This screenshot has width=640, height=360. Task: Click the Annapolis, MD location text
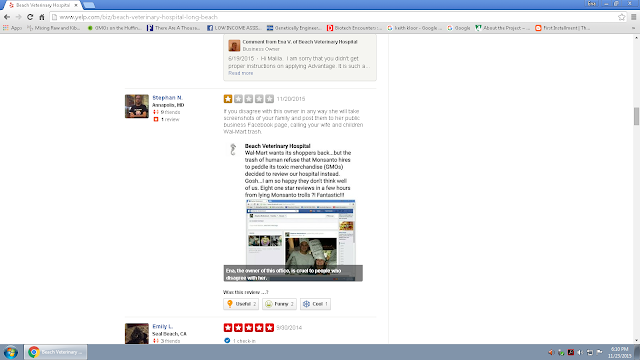coord(168,105)
